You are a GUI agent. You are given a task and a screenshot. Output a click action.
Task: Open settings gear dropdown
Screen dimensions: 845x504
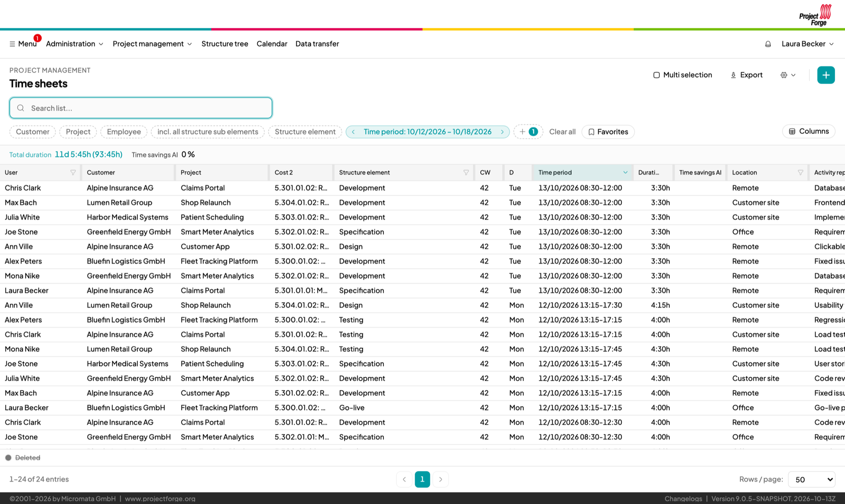click(788, 75)
